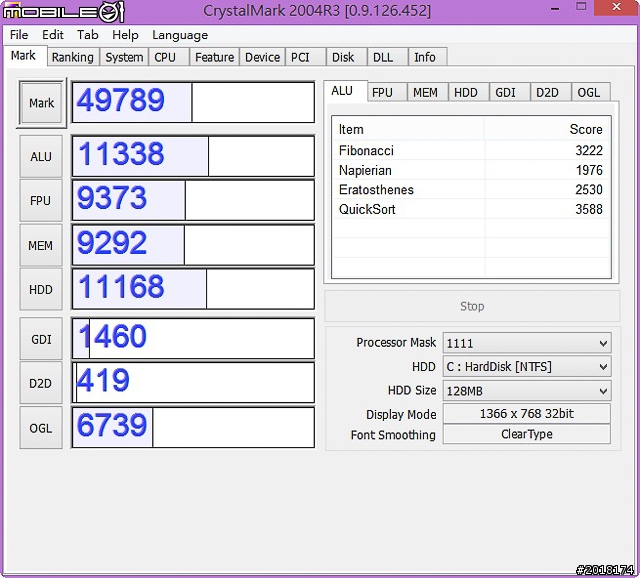Click the Score column header
The width and height of the screenshot is (640, 578).
[x=547, y=129]
